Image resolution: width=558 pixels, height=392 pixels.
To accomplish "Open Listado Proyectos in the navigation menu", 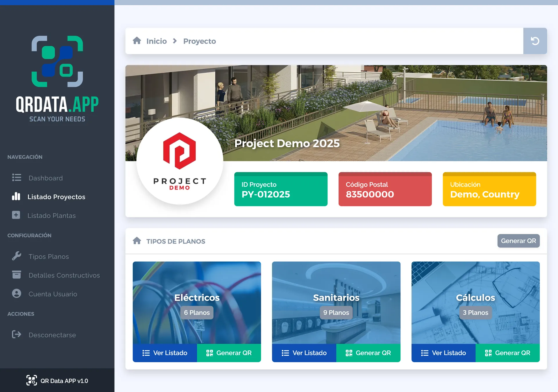I will pos(56,197).
